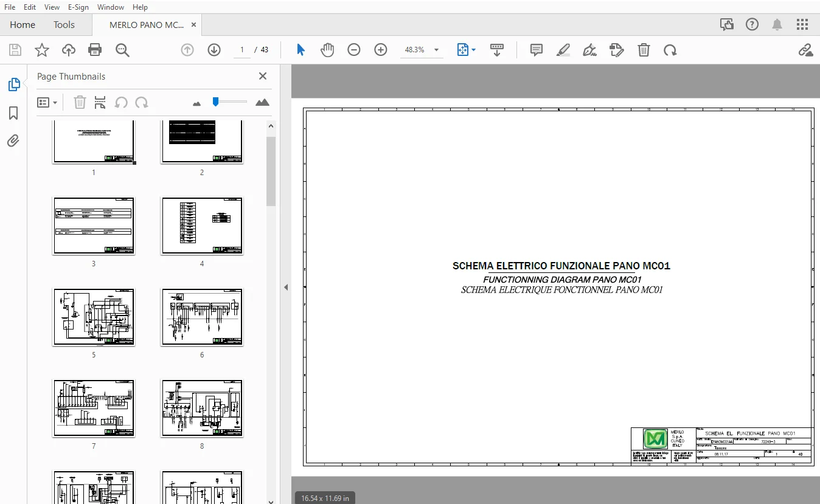Select page 1 thumbnail
Viewport: 820px width, 504px height.
click(94, 142)
